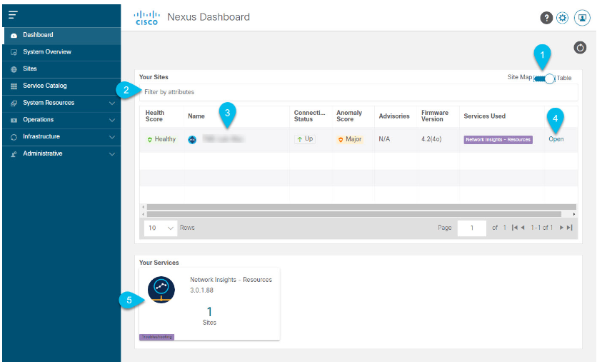
Task: Click the Network Insights - Resources purple tag
Action: click(498, 140)
